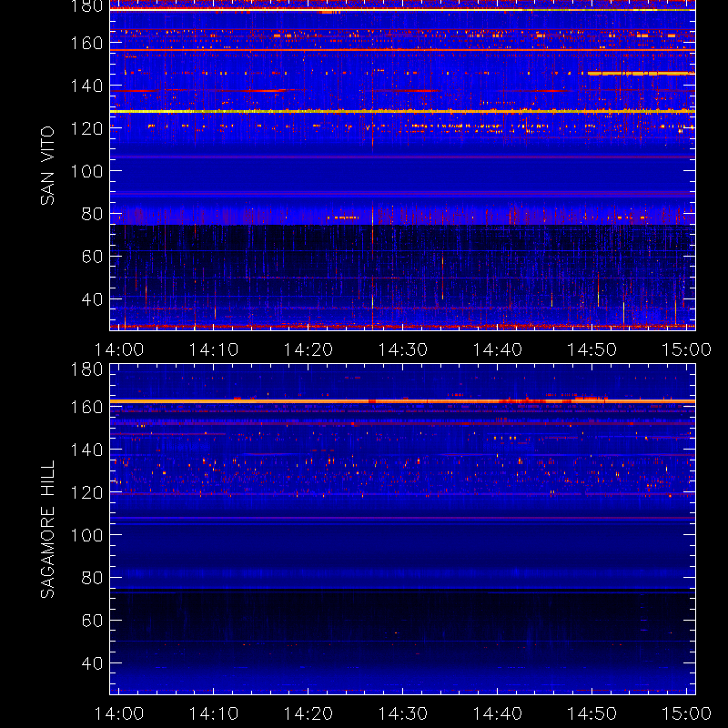Select 80 frequency label on Sagamore Hill plot
The height and width of the screenshot is (728, 728).
pyautogui.click(x=92, y=578)
